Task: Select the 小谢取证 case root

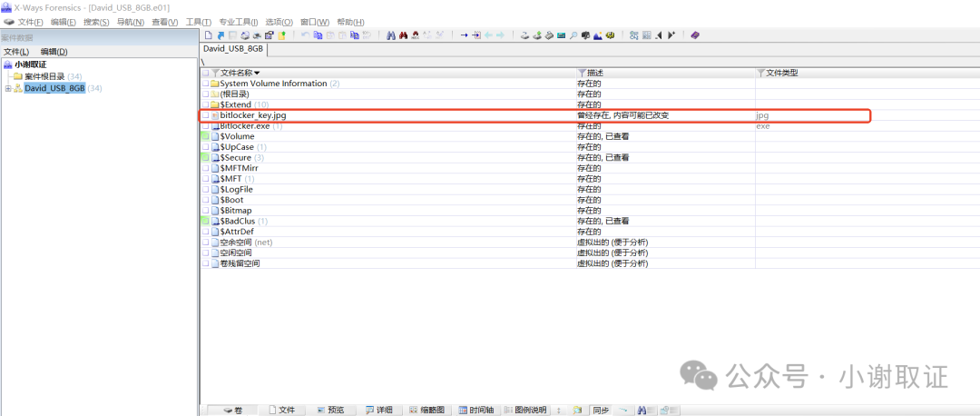Action: coord(30,64)
